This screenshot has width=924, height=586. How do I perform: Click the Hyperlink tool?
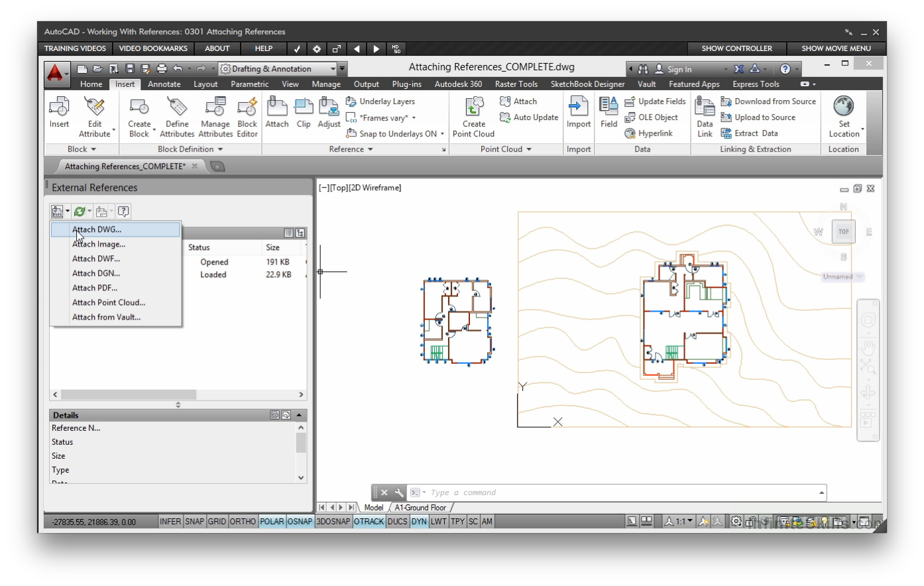(649, 133)
